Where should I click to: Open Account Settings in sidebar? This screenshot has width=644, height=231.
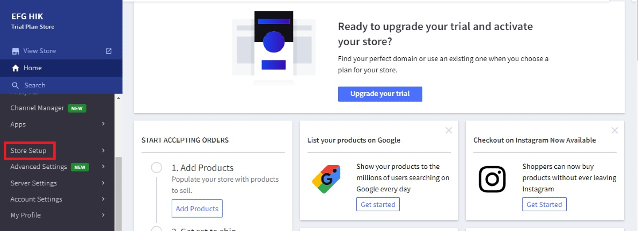36,199
